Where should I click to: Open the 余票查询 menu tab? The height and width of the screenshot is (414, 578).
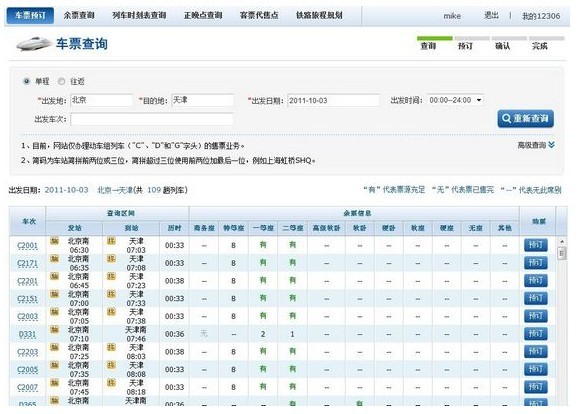click(x=79, y=15)
